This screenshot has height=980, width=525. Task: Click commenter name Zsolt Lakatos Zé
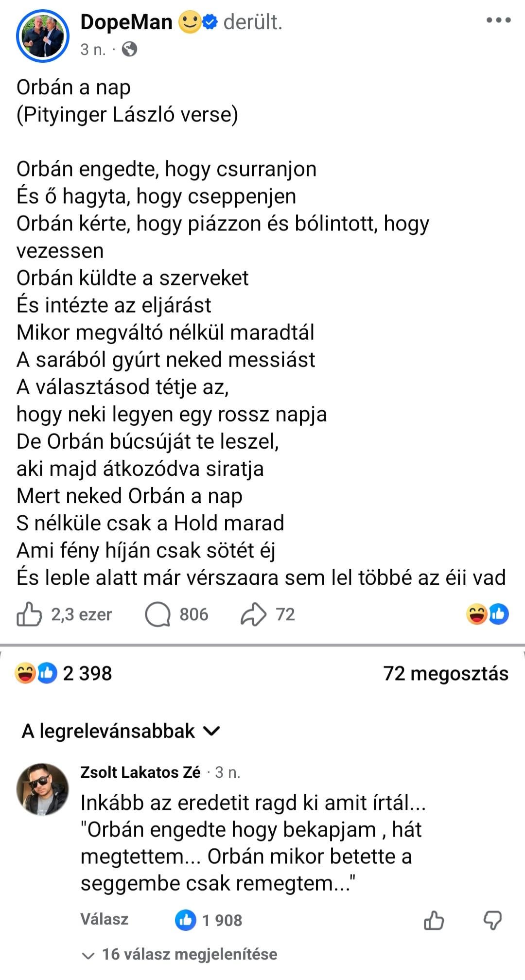pos(140,772)
